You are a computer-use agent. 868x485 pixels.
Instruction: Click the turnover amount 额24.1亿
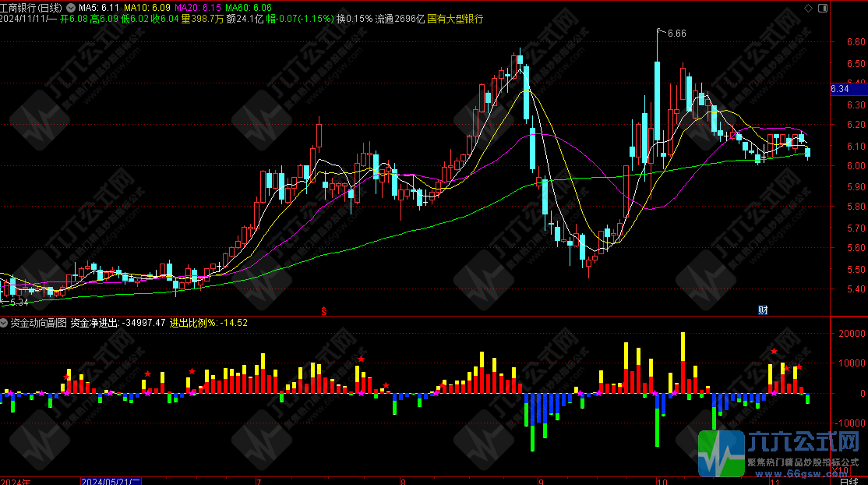click(245, 19)
